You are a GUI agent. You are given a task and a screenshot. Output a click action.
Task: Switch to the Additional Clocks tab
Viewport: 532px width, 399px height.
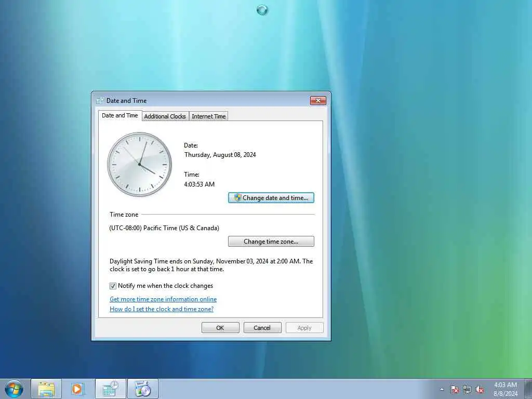click(165, 116)
